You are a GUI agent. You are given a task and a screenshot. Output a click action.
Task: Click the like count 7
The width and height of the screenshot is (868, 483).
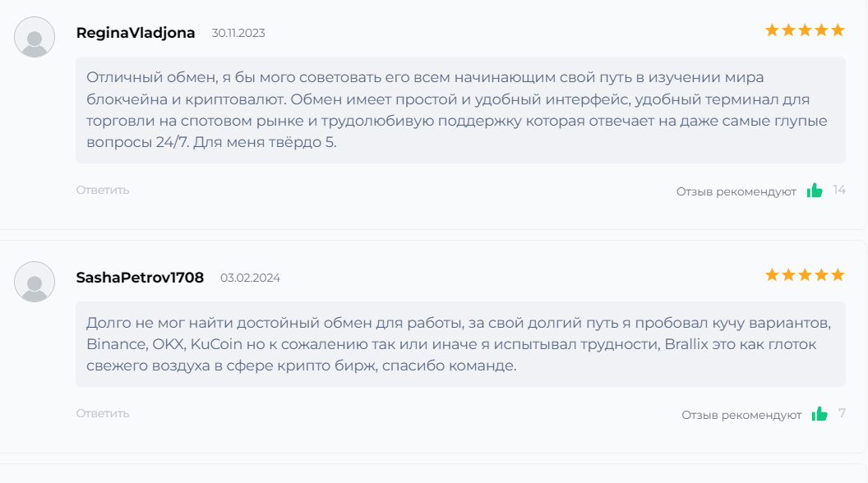[x=842, y=413]
